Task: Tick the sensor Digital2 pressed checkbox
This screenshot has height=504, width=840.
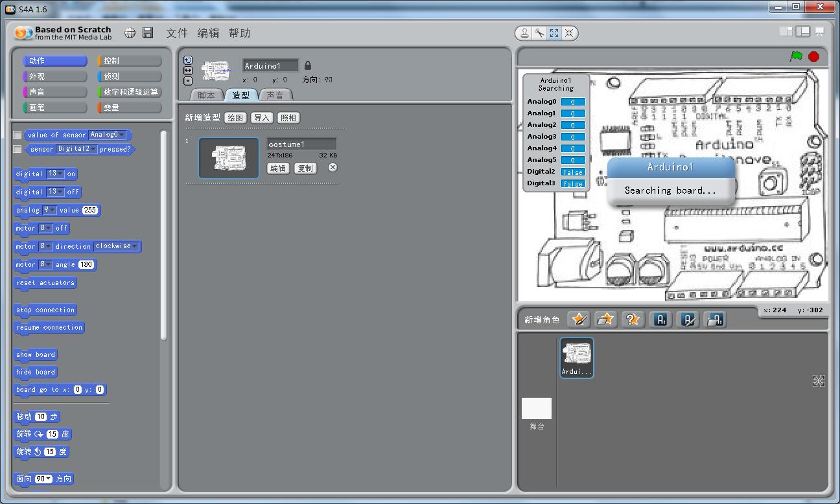Action: pyautogui.click(x=17, y=149)
